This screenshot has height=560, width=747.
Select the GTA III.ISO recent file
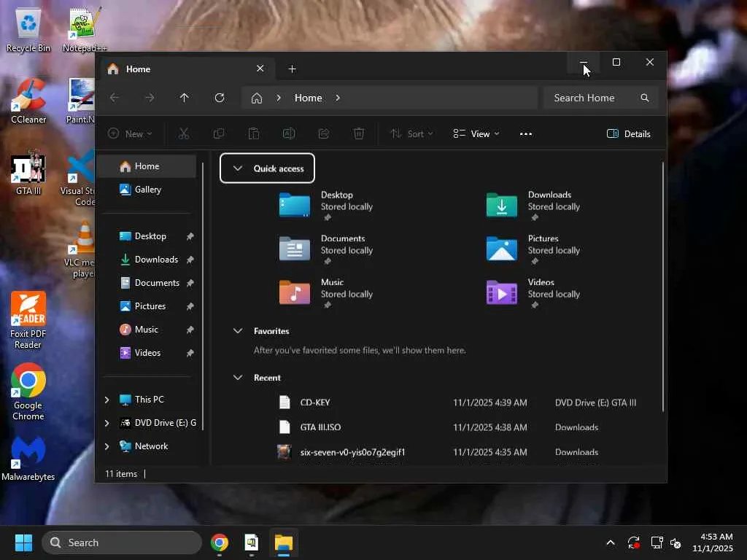coord(320,427)
